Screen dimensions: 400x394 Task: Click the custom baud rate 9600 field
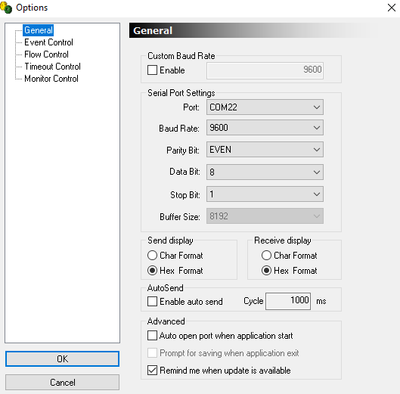tap(265, 70)
